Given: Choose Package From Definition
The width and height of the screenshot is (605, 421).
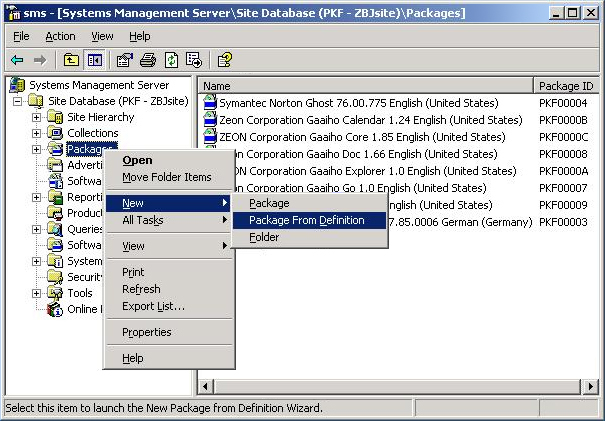Looking at the screenshot, I should (x=309, y=220).
